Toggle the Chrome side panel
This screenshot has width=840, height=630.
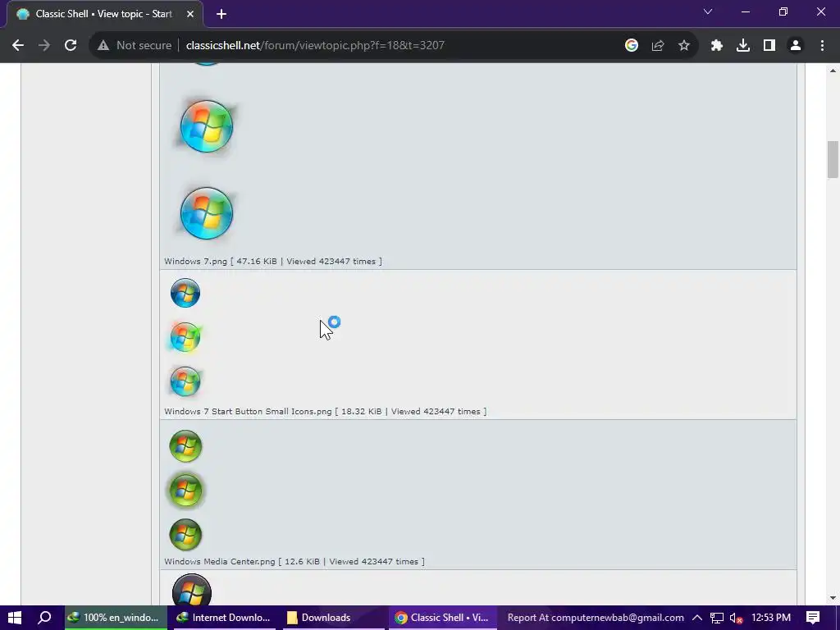pyautogui.click(x=769, y=46)
